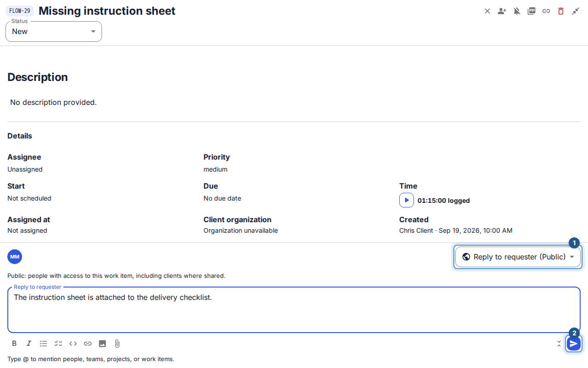Image resolution: width=588 pixels, height=368 pixels.
Task: Click the 'Not assigned' value
Action: pyautogui.click(x=27, y=230)
